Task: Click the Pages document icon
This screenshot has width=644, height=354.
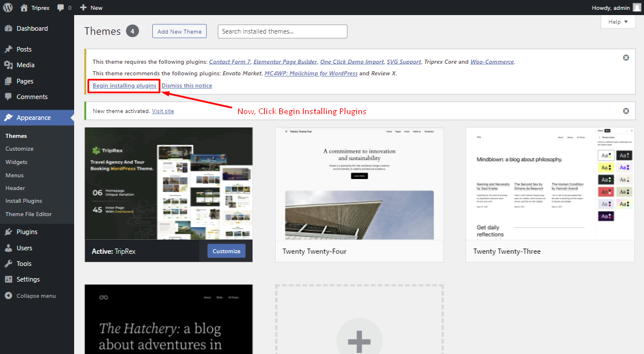Action: point(8,81)
